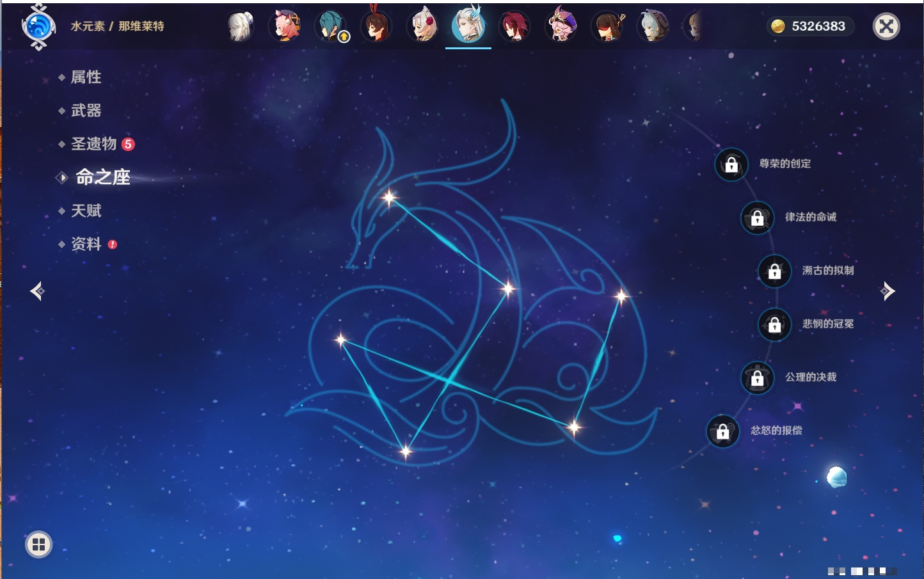View the 尊荣的创定 constellation label
Viewport: 924px width, 579px height.
point(785,164)
